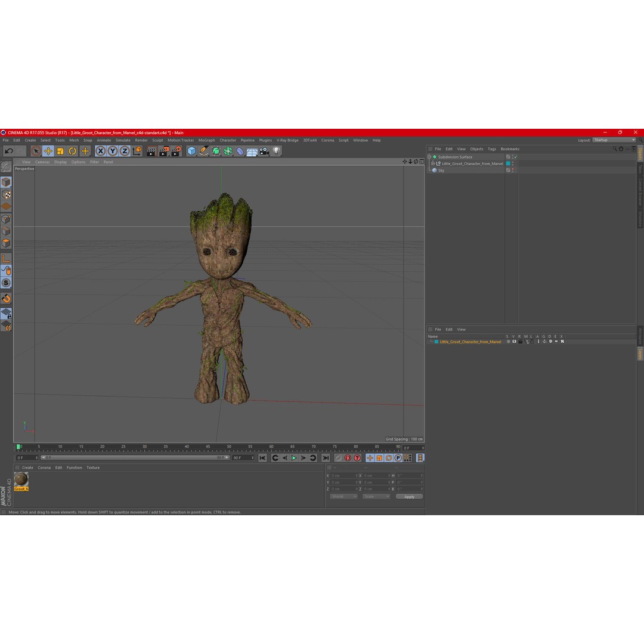Toggle the Little_Groot layer's editor visibility (V)
Screen dimensions: 644x644
pyautogui.click(x=514, y=342)
